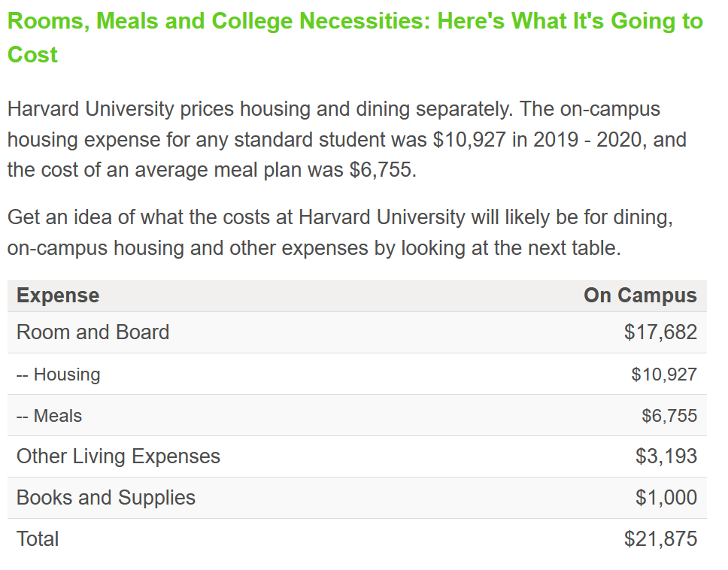Viewport: 728px width, 570px height.
Task: Click the word 'Cost' in heading
Action: coord(32,55)
